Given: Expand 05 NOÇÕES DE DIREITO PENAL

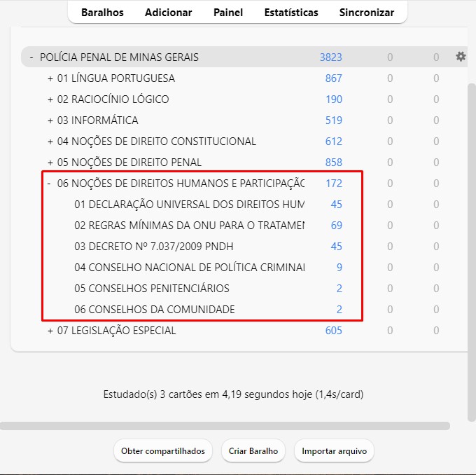Looking at the screenshot, I should (50, 163).
